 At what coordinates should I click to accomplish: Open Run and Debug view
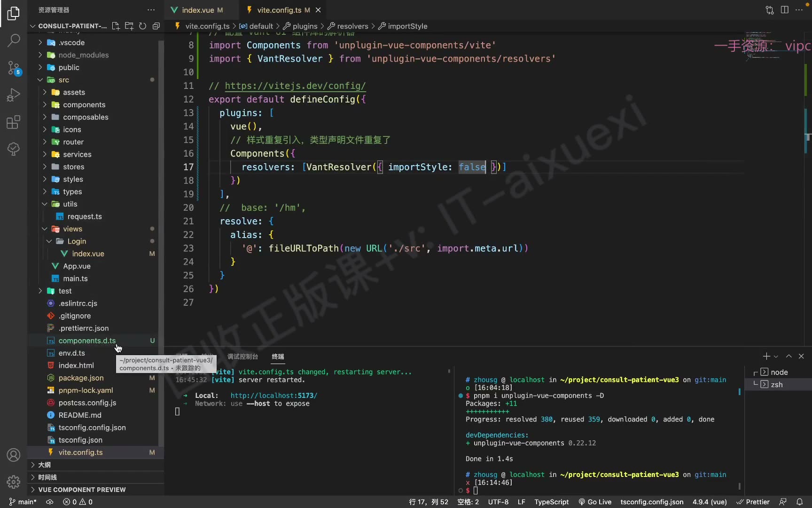click(14, 95)
